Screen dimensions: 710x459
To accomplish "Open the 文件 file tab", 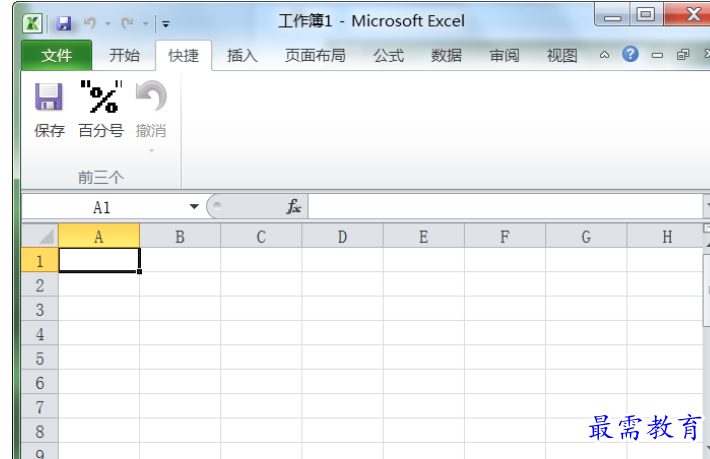I will point(57,55).
